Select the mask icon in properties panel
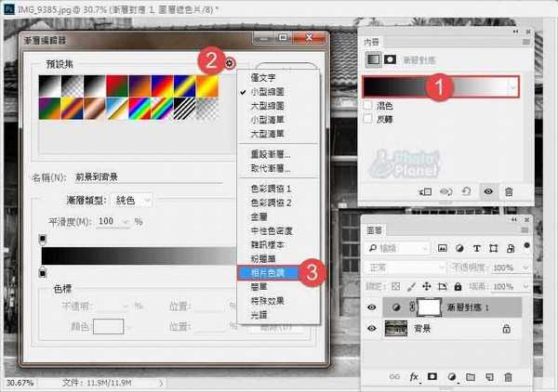558x392 pixels. pos(388,58)
